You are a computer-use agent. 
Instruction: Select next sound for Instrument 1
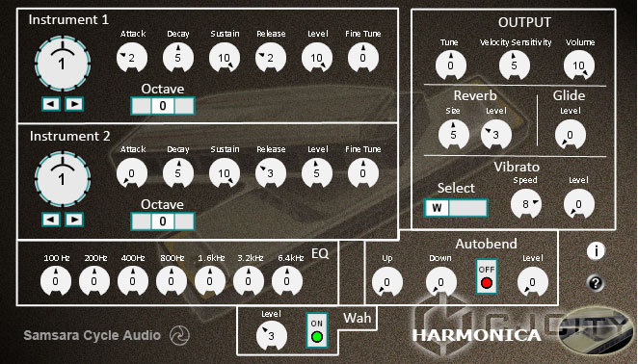[74, 104]
